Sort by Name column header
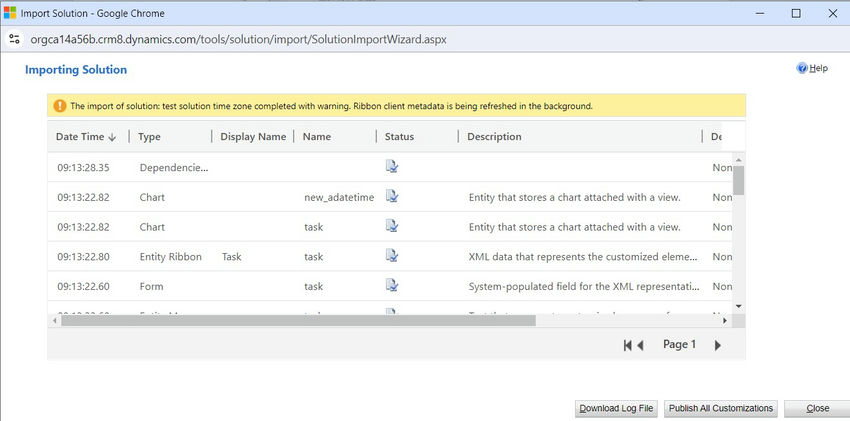The image size is (850, 421). tap(317, 137)
